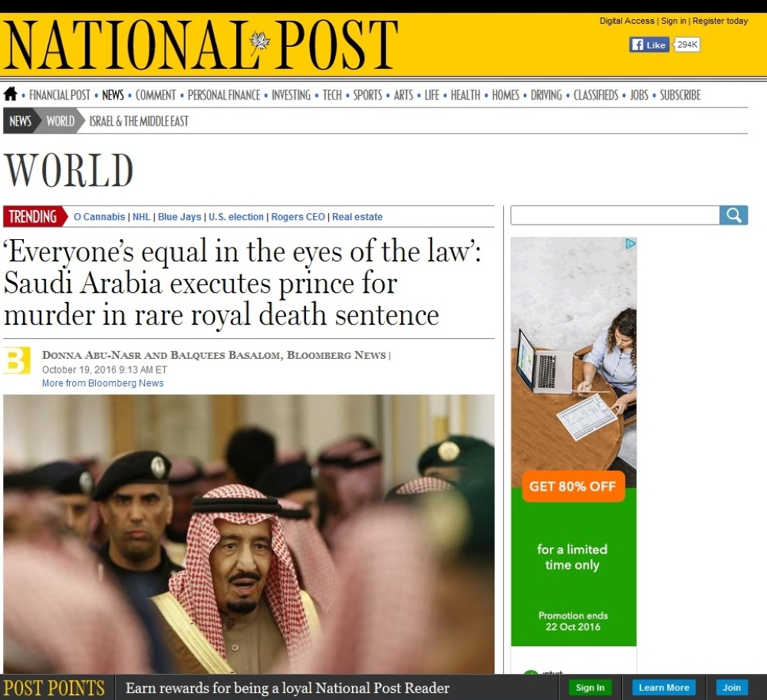
Task: Click the Facebook Like button
Action: pyautogui.click(x=649, y=45)
